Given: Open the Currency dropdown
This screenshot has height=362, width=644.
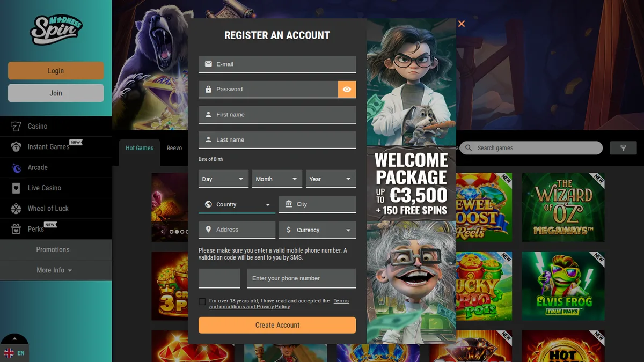Looking at the screenshot, I should pos(317,230).
